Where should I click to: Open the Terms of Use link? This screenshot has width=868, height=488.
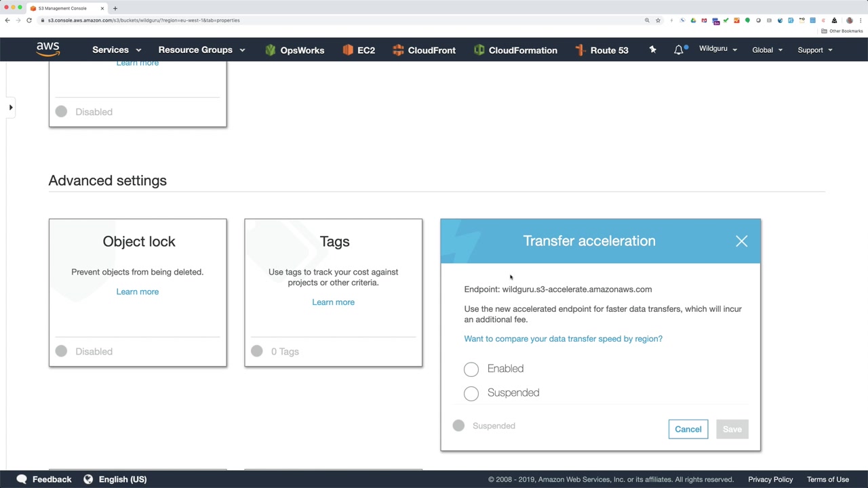[x=828, y=479]
